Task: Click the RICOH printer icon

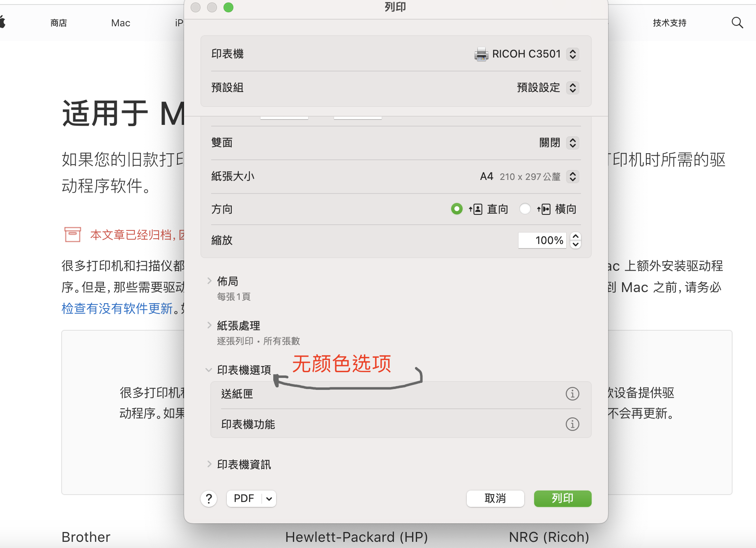Action: coord(481,54)
